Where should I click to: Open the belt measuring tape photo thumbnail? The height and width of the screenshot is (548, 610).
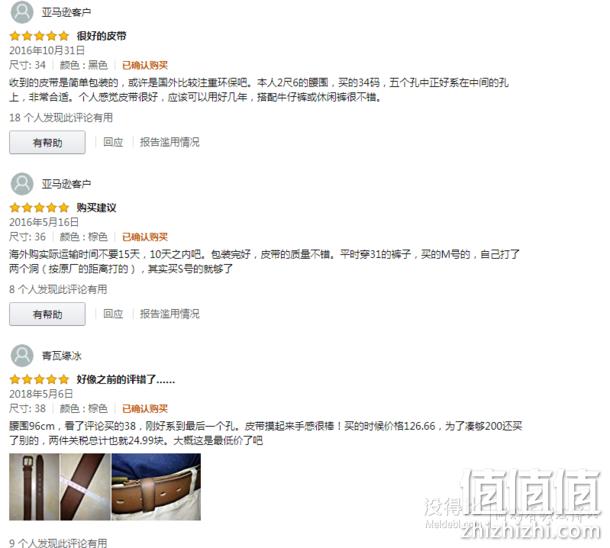coord(86,487)
